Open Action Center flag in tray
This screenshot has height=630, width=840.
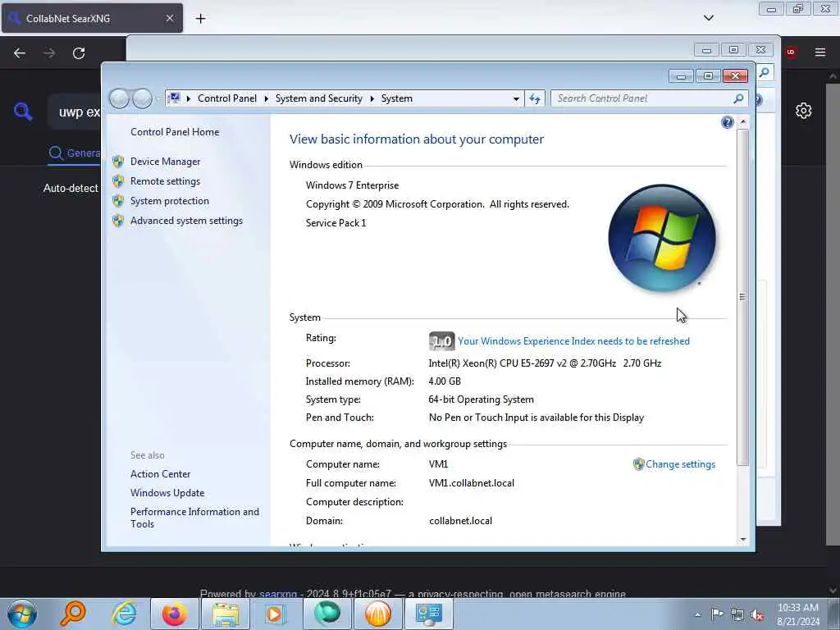click(717, 614)
